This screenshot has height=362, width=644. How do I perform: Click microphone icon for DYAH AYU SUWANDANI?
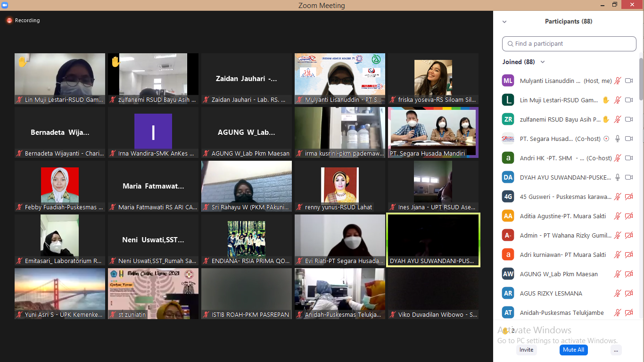pos(618,177)
